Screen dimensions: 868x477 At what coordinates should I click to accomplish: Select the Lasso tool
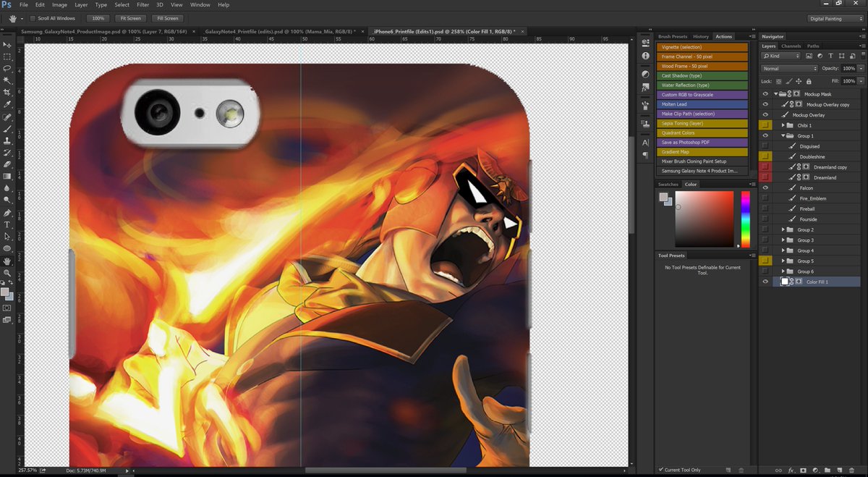7,68
